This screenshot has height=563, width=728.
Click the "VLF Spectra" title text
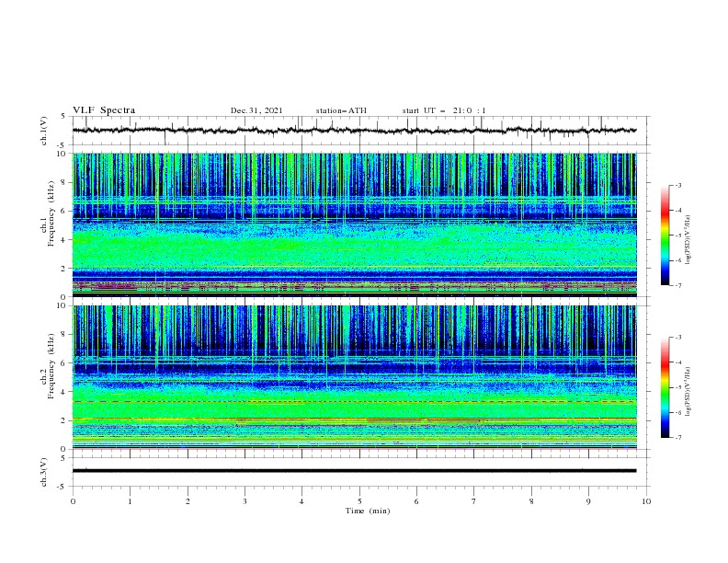(x=104, y=110)
